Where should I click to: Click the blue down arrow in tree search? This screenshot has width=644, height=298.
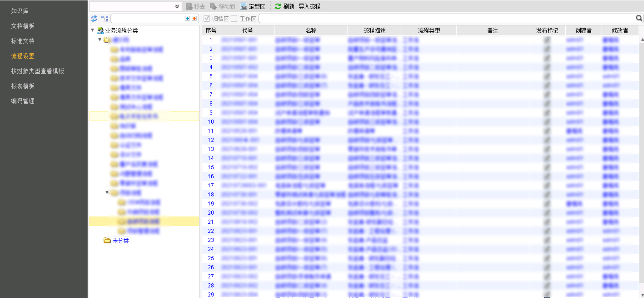coord(187,18)
